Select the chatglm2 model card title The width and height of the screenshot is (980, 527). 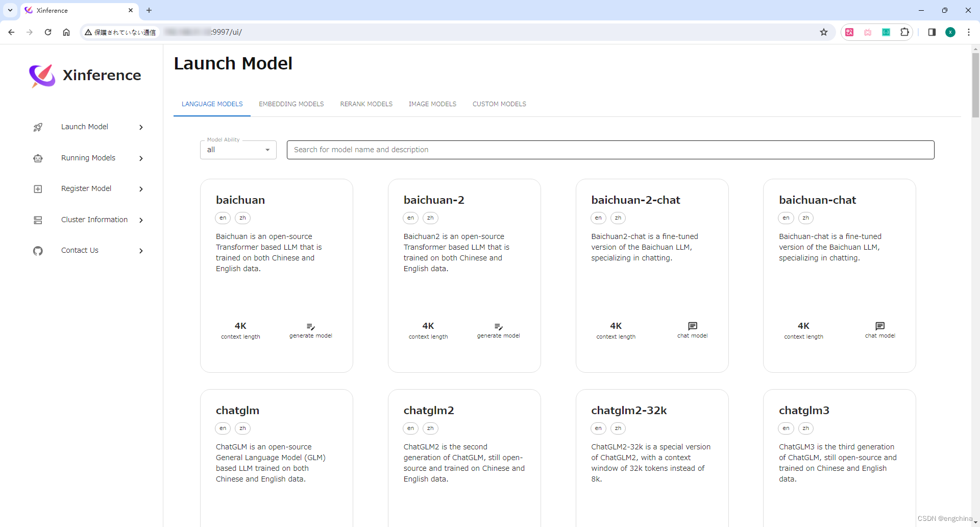click(429, 411)
